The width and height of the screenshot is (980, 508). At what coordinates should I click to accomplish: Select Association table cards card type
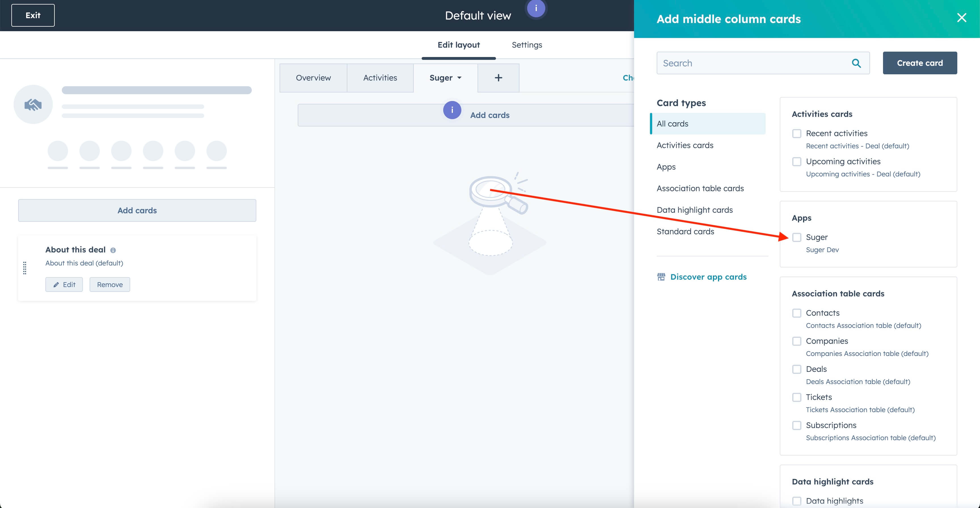point(700,188)
